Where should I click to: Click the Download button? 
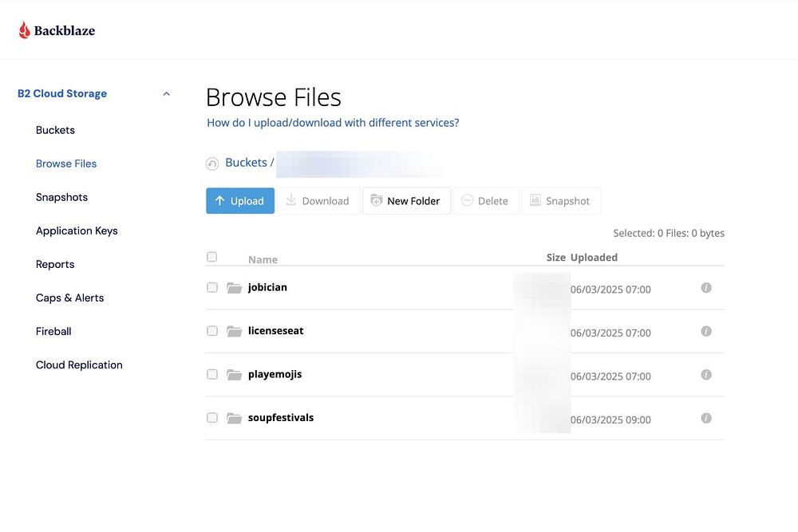318,201
